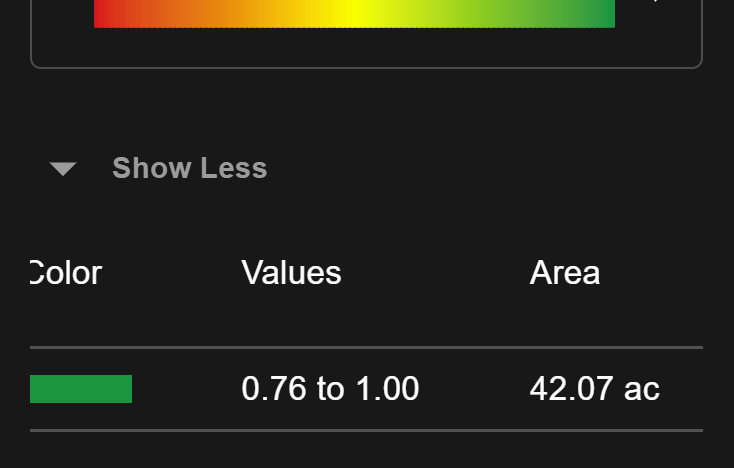Click the Area column header
The height and width of the screenshot is (468, 734).
tap(564, 272)
